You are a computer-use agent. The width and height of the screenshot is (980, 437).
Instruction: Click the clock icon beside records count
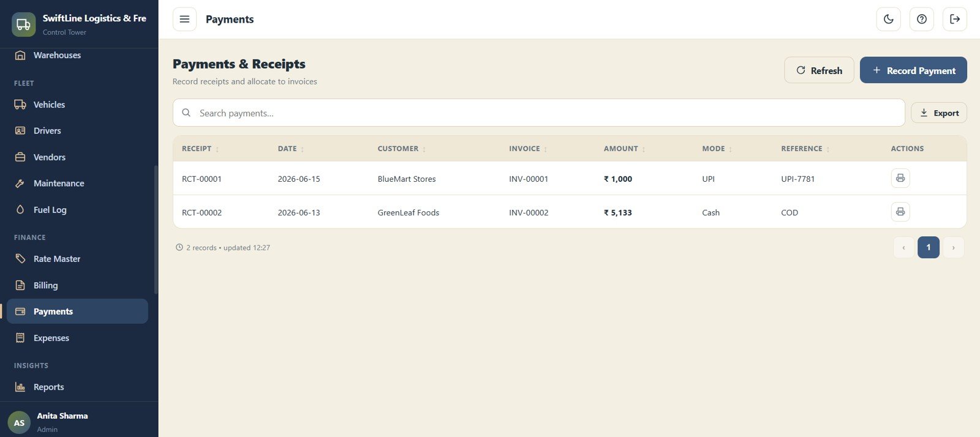179,247
